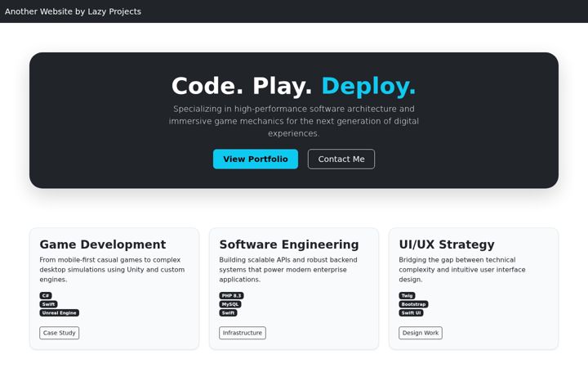Click the PHP 8.3 badge
588x368 pixels.
[x=231, y=295]
